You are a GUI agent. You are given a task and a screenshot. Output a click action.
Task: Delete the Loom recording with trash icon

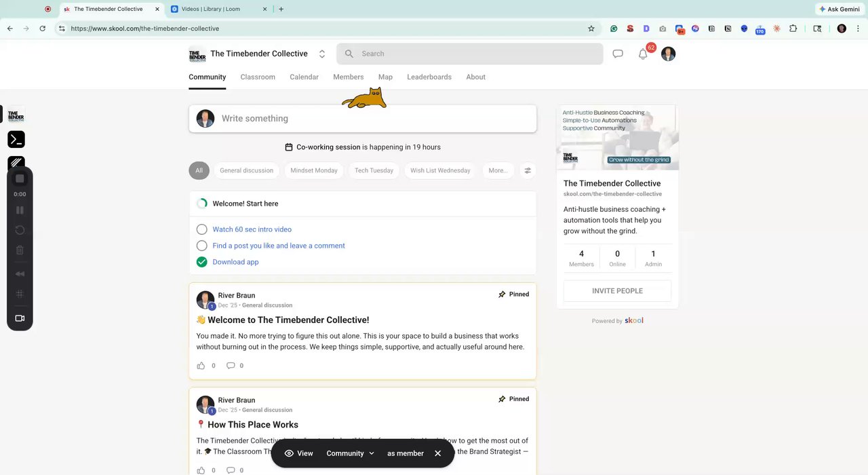click(20, 250)
